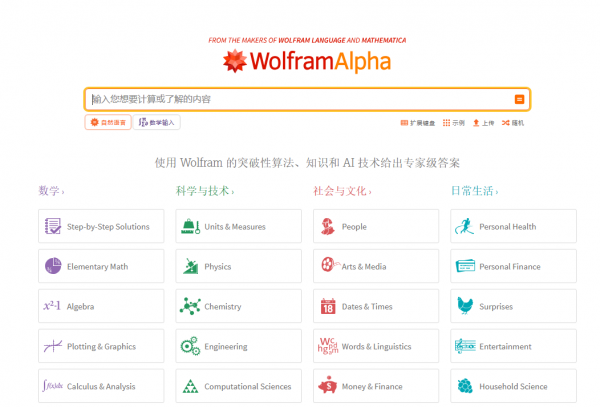Click the Physics icon
Screen dimensions: 600x407
[191, 266]
